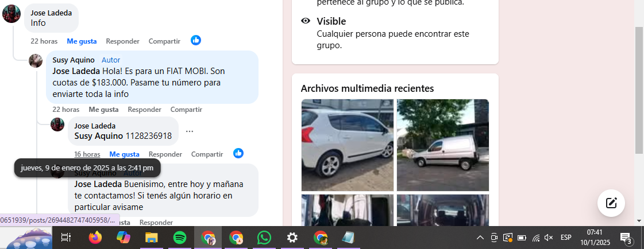This screenshot has height=249, width=644.
Task: Open Susy Aquino's avatar on the FIAT MOBI reply
Action: click(36, 61)
